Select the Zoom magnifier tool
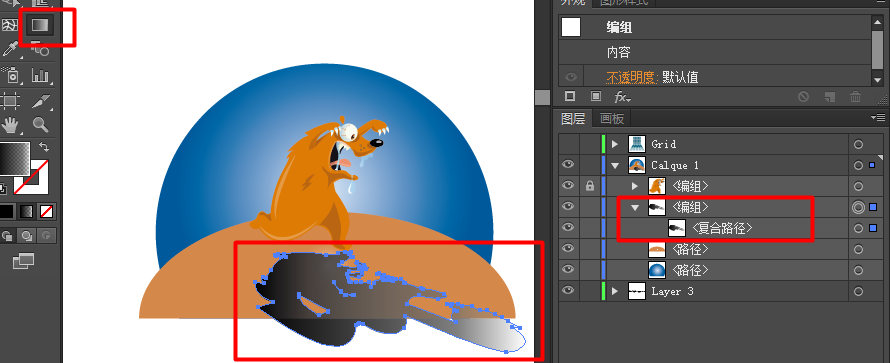 click(x=40, y=124)
